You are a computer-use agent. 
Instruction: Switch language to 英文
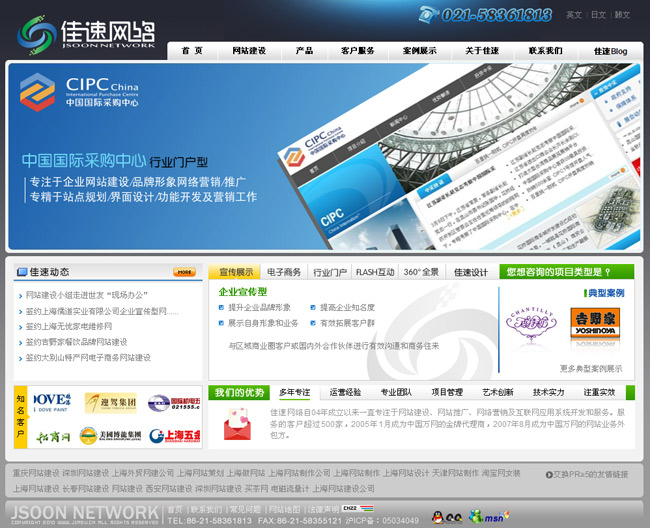tap(574, 15)
